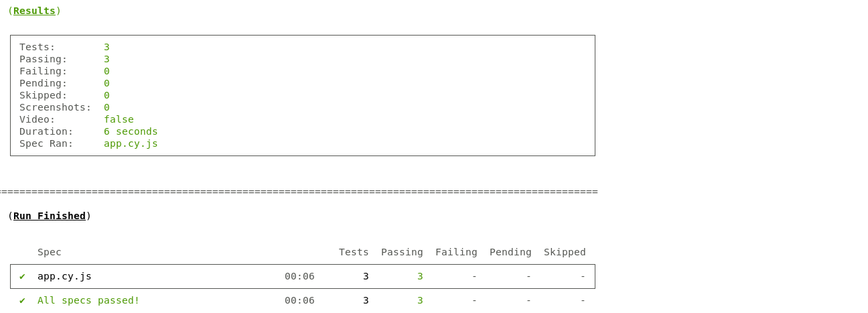
Task: Click the Pending column header
Action: (x=510, y=252)
